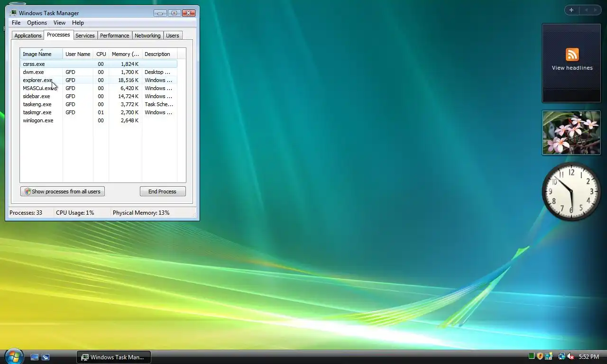Screen dimensions: 607x364
Task: Click Switch between windows quick launch icon
Action: [46, 357]
